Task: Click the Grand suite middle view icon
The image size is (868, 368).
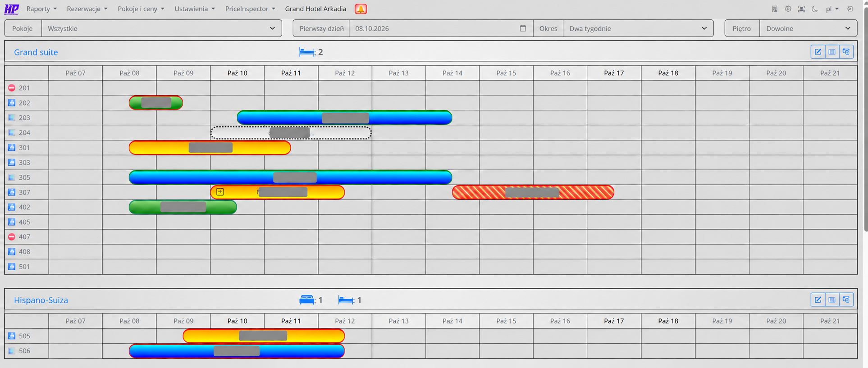Action: click(x=832, y=52)
